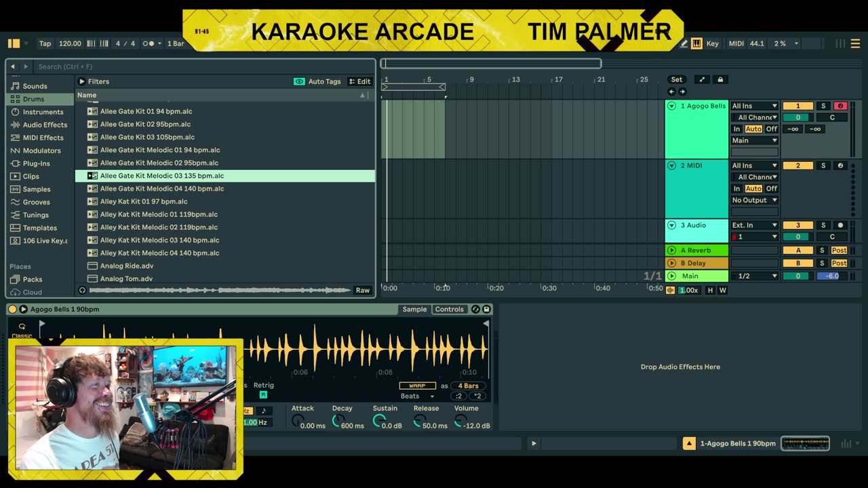Switch to the Controls tab in Simpler
Viewport: 868px width, 488px height.
tap(450, 309)
